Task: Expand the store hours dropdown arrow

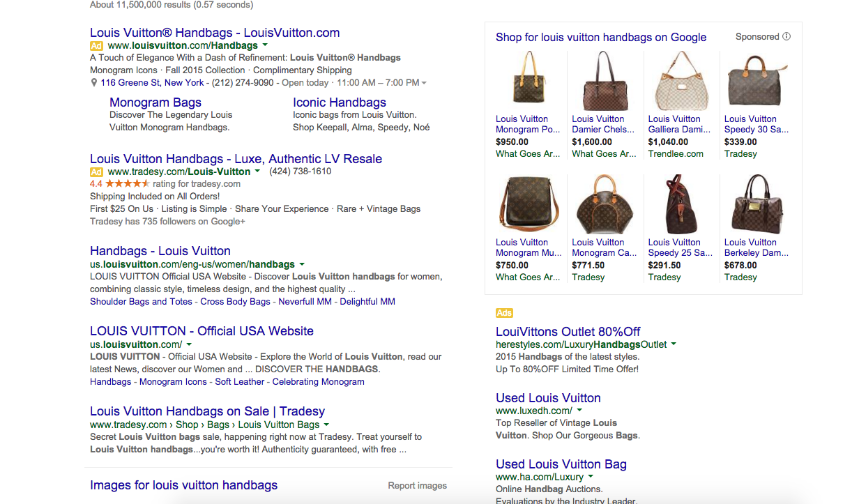Action: (x=425, y=83)
